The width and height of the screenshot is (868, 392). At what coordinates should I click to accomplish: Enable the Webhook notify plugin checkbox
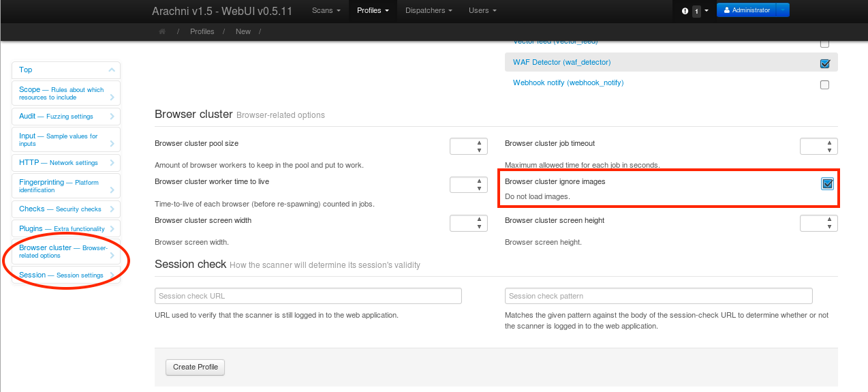824,85
